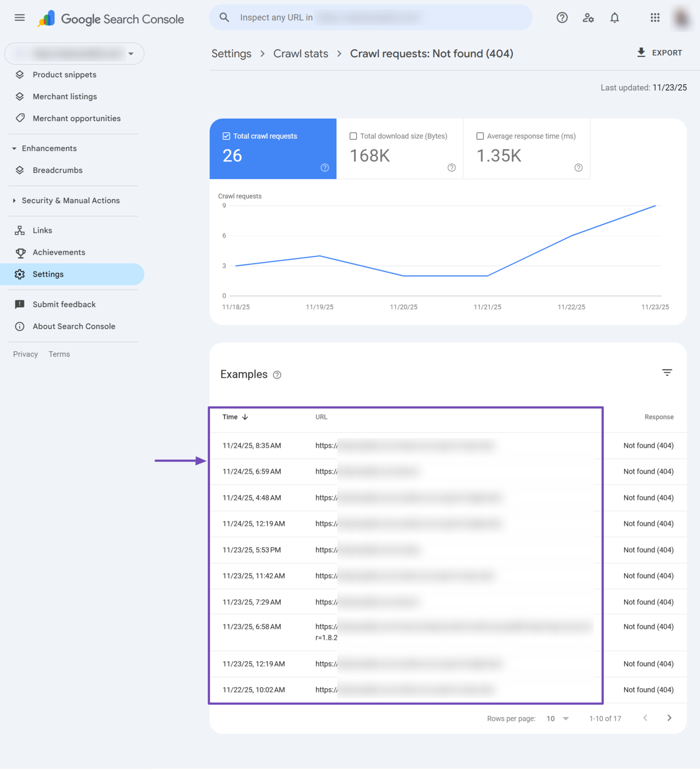This screenshot has height=770, width=700.
Task: Click the EXPORT button
Action: [659, 53]
